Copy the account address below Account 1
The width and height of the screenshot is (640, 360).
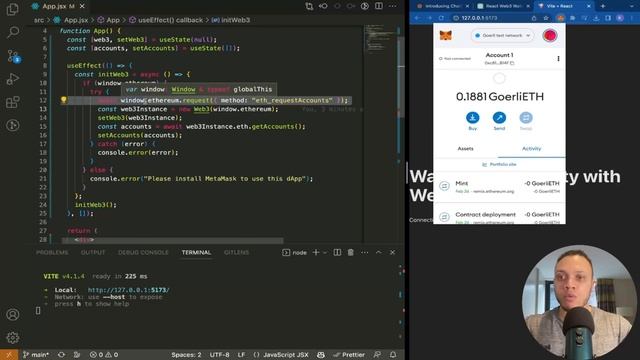[499, 63]
